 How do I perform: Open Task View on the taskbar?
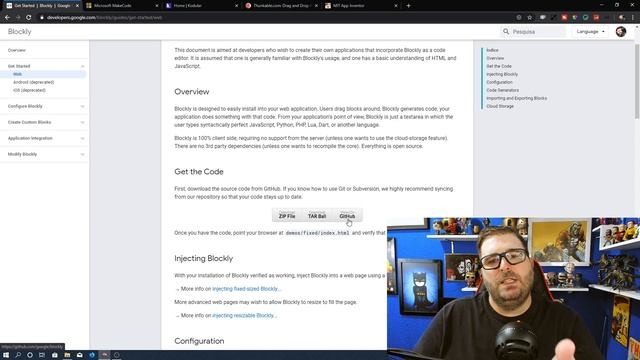coord(42,355)
